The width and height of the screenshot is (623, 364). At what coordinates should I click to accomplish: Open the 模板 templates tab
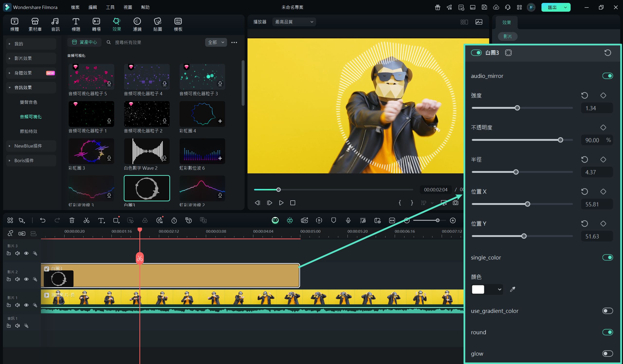(178, 25)
